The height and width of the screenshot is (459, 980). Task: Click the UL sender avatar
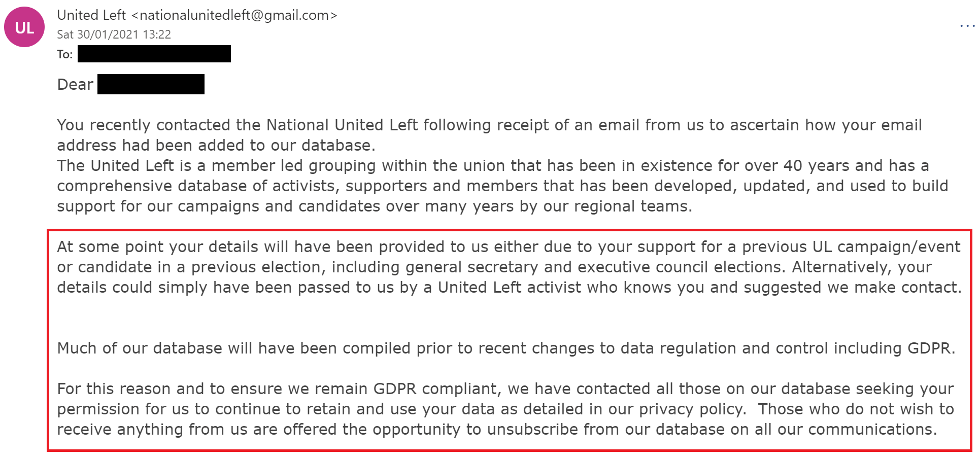24,27
